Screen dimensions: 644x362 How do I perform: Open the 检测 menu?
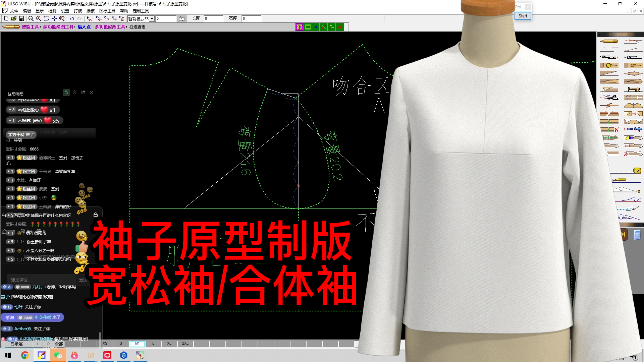tap(52, 11)
